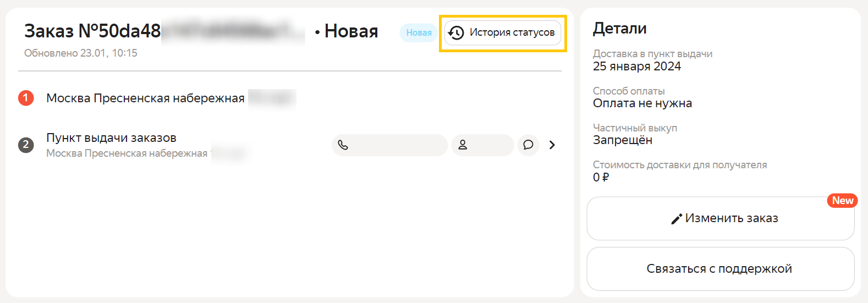
Task: Click the Запрещён partial redemption value
Action: click(622, 140)
